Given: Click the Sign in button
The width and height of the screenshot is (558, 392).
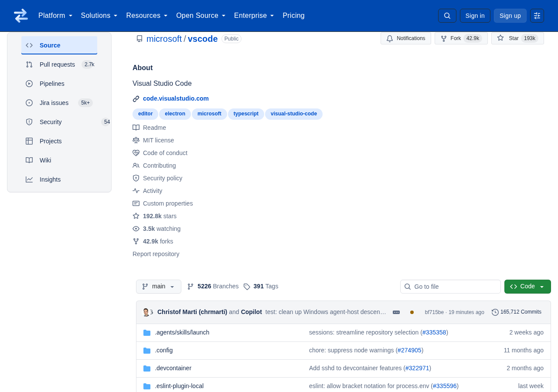Looking at the screenshot, I should pos(475,16).
